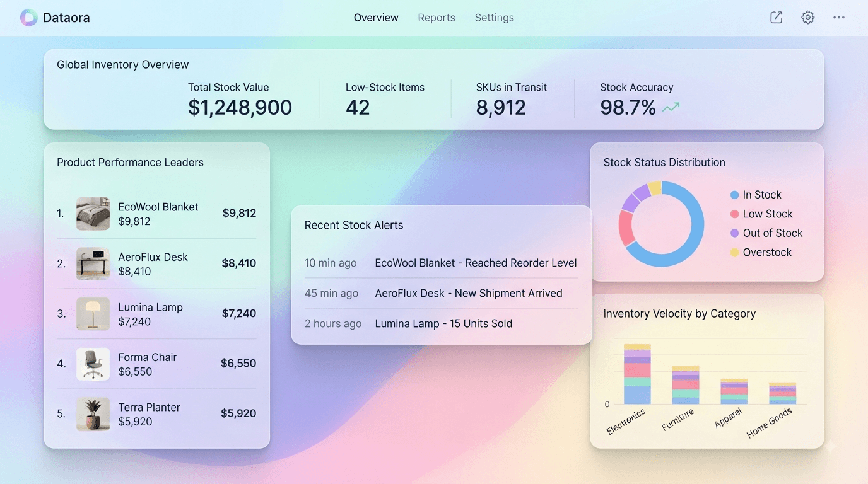The height and width of the screenshot is (484, 868).
Task: Open the EcoWool Blanket product thumbnail
Action: [x=93, y=214]
